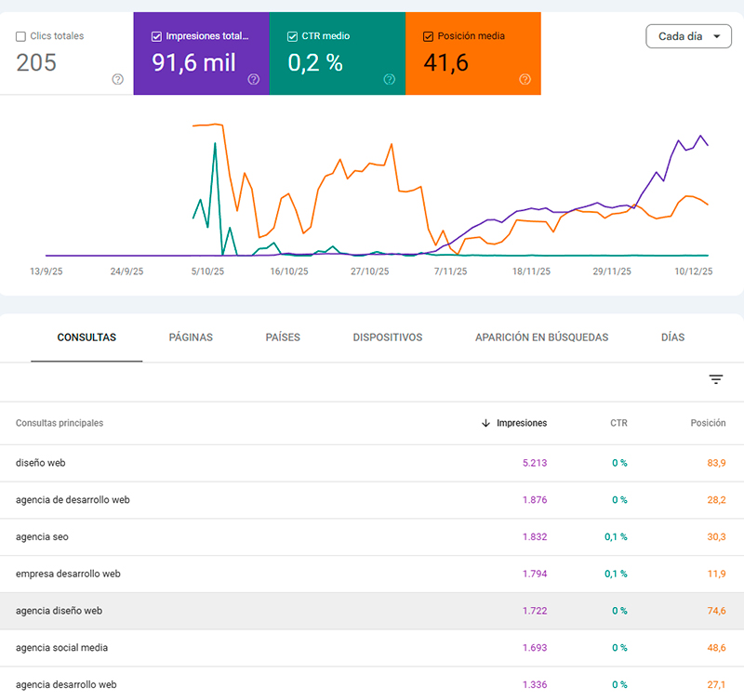
Task: Click help icon on CTR medio card
Action: tap(389, 79)
